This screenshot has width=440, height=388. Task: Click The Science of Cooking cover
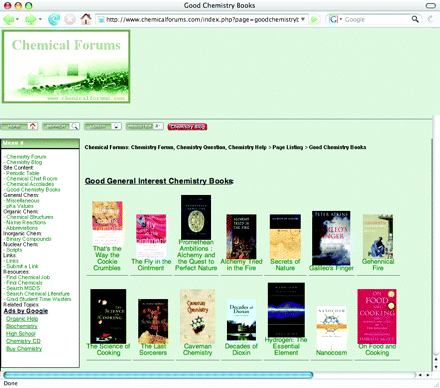click(108, 316)
